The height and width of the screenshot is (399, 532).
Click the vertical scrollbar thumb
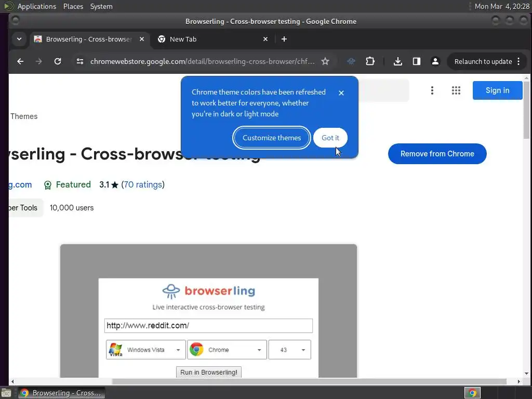tap(526, 110)
